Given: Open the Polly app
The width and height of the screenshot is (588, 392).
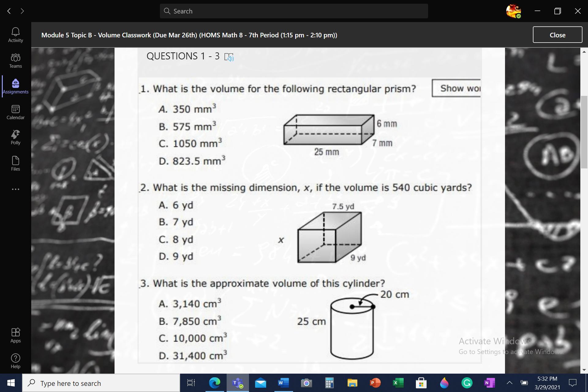Looking at the screenshot, I should click(x=15, y=137).
